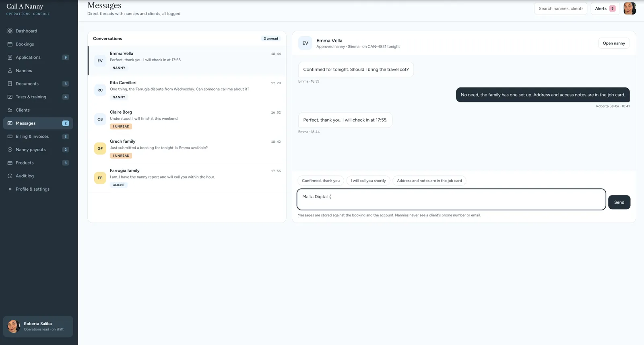Click the Nannies person icon
Screen dimensions: 644x345
point(10,71)
